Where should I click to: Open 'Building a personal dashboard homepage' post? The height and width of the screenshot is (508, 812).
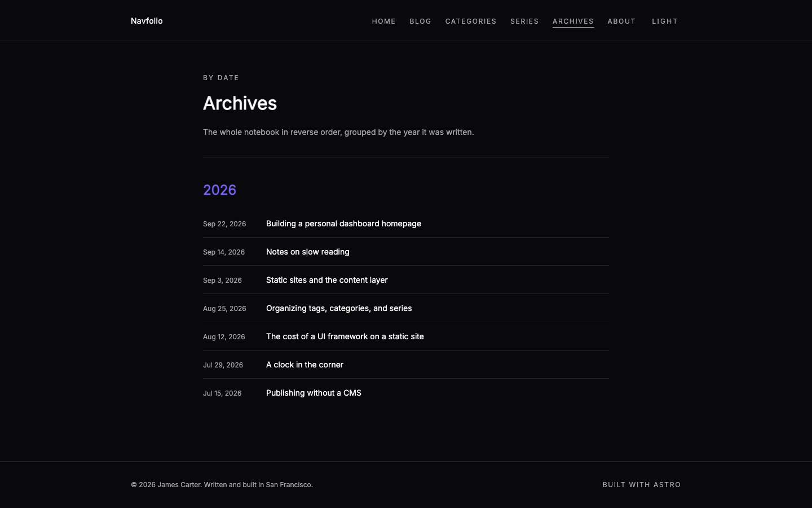tap(343, 224)
